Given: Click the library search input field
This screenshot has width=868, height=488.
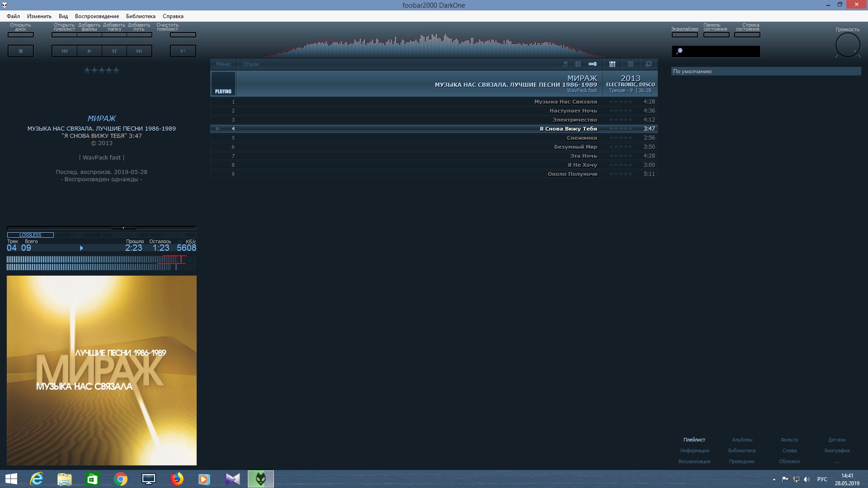Looking at the screenshot, I should [721, 52].
